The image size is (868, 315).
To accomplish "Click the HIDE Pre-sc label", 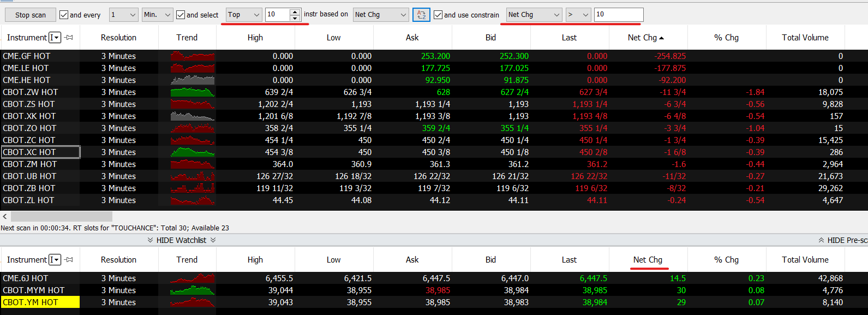I will (847, 240).
